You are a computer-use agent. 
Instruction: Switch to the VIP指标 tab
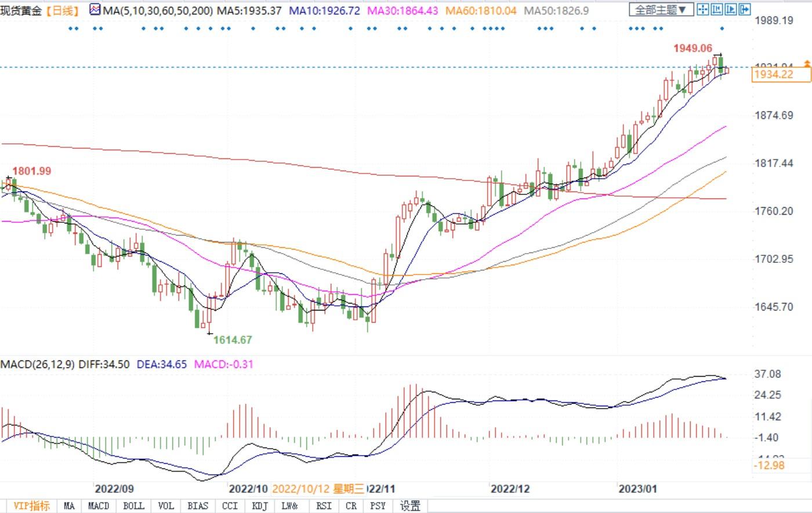pyautogui.click(x=31, y=505)
